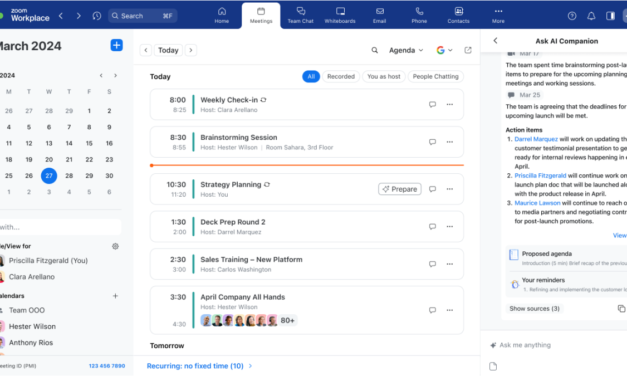
Task: Open more options for Brainstorming Session
Action: click(450, 142)
